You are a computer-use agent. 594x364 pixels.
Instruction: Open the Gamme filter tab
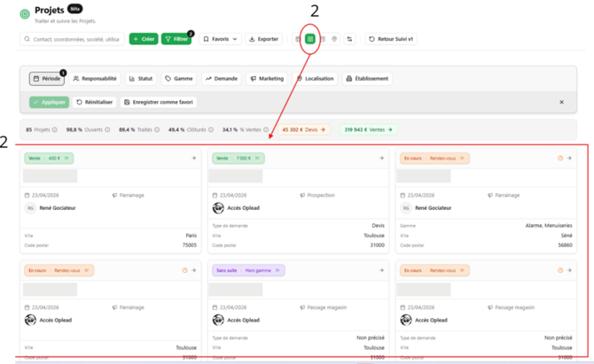coord(179,79)
